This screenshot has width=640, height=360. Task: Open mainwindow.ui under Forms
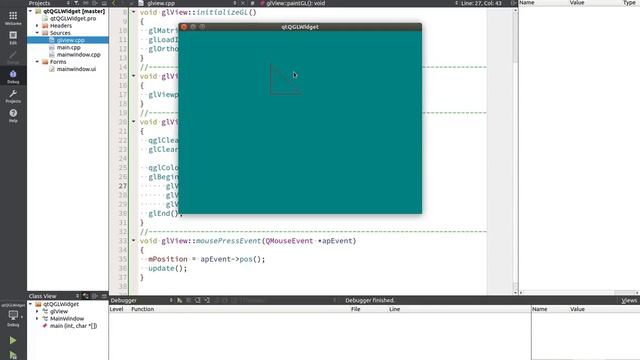pyautogui.click(x=76, y=69)
